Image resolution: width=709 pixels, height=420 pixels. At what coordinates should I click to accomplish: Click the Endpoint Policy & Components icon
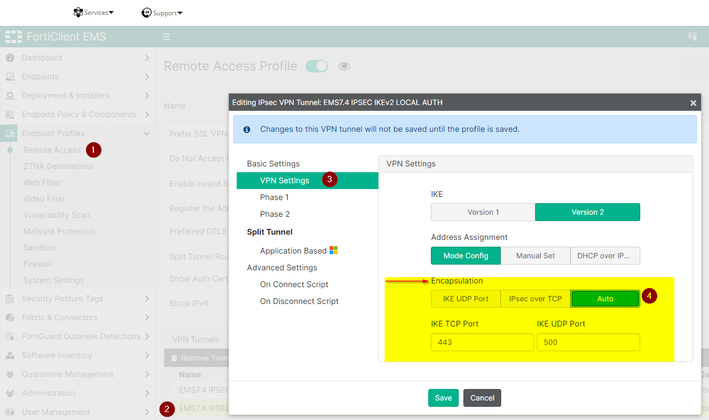coord(10,114)
